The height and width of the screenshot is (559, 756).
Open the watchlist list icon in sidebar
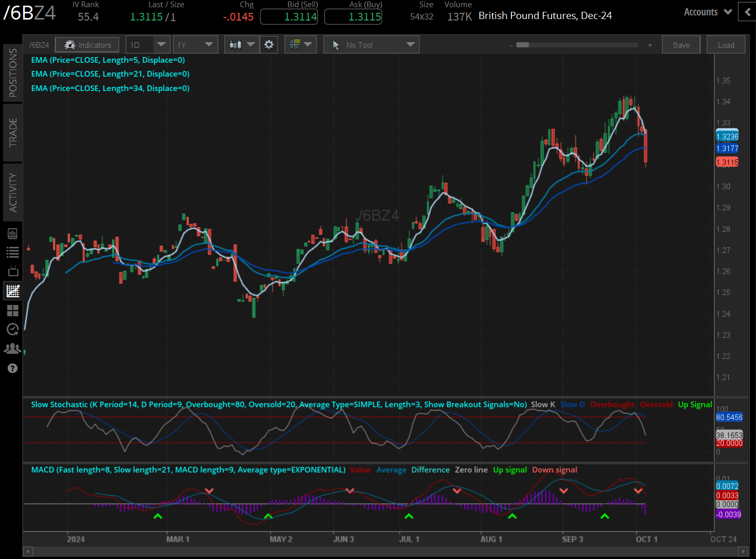[13, 252]
